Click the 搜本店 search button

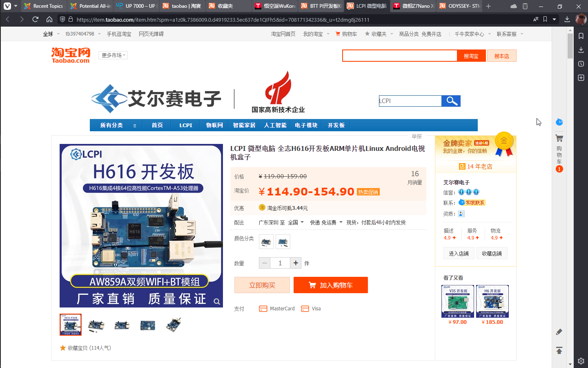click(502, 56)
